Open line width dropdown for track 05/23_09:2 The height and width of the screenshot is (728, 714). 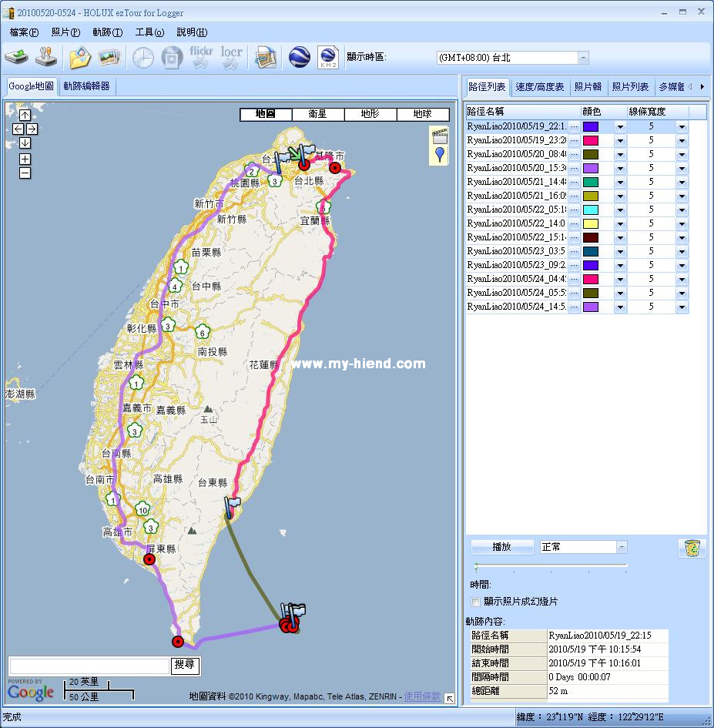(x=682, y=266)
